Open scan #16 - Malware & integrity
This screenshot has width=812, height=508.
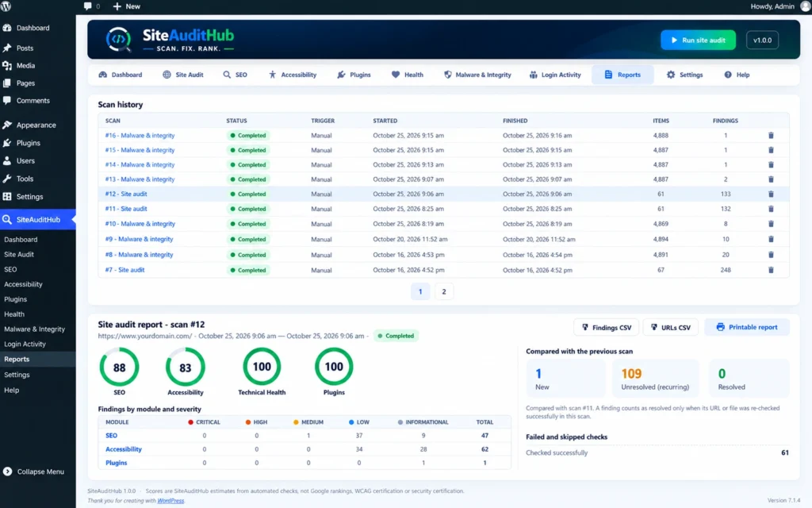(x=140, y=135)
